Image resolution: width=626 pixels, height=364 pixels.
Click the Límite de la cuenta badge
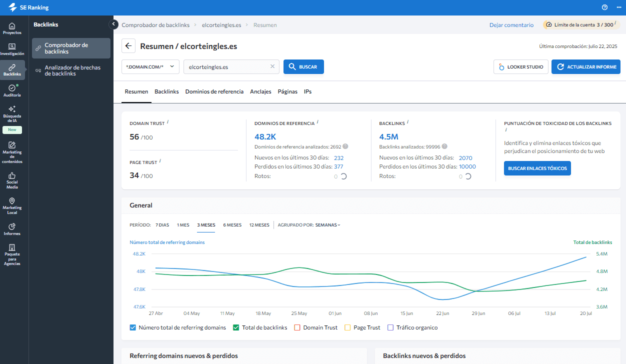[581, 24]
